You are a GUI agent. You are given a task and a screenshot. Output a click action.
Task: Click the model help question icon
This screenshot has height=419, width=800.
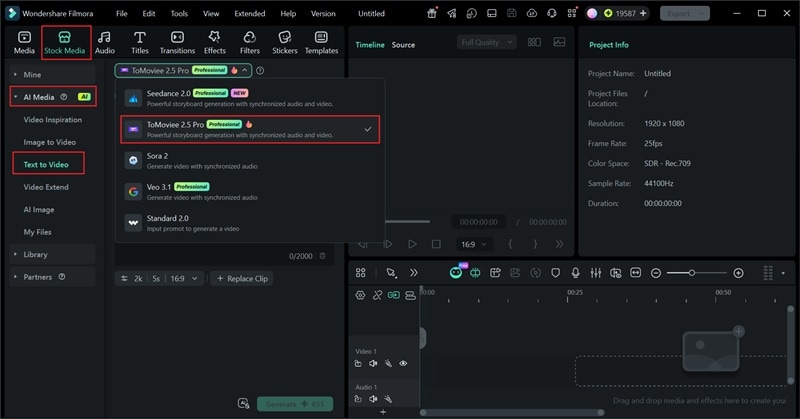260,70
